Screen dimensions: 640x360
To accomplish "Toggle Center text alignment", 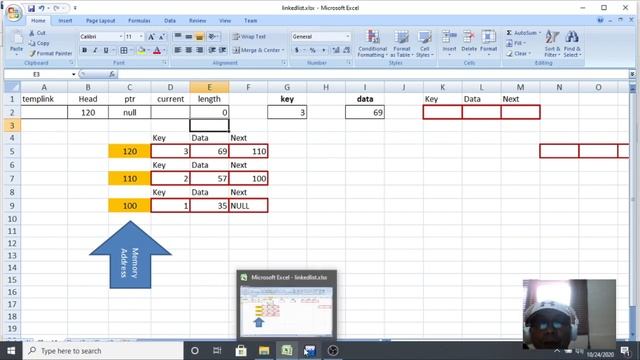I will 189,50.
